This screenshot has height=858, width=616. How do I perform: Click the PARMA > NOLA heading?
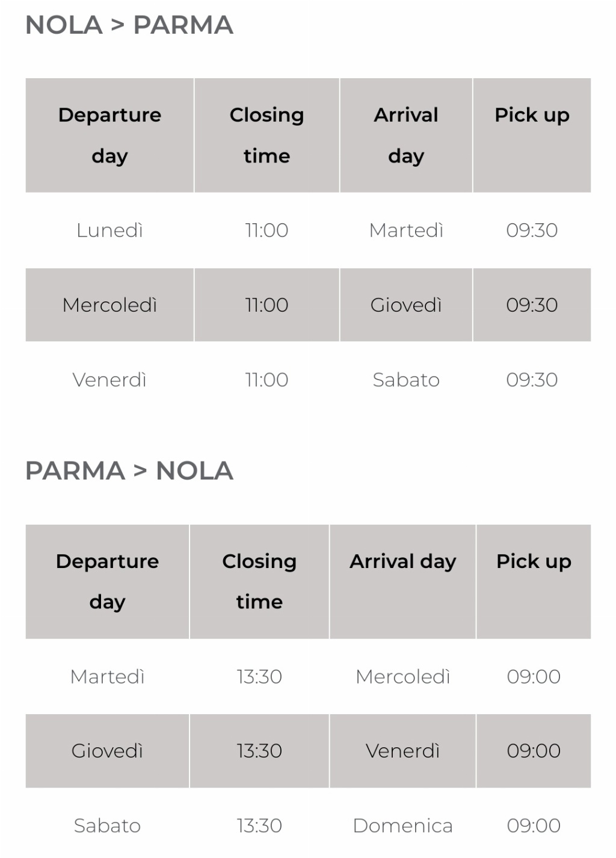coord(129,471)
